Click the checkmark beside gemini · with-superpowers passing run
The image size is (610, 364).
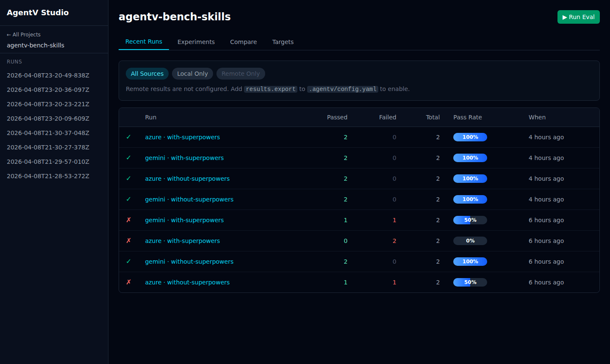[129, 158]
